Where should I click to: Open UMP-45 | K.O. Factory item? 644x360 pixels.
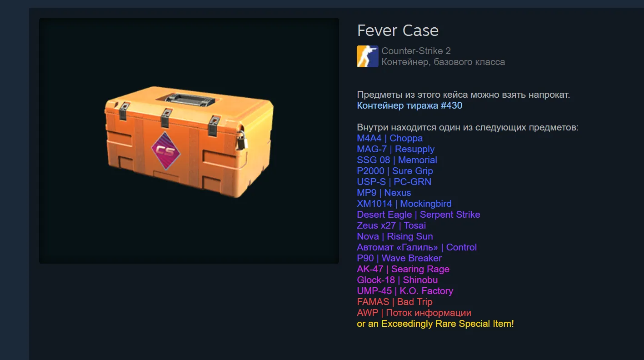click(405, 291)
